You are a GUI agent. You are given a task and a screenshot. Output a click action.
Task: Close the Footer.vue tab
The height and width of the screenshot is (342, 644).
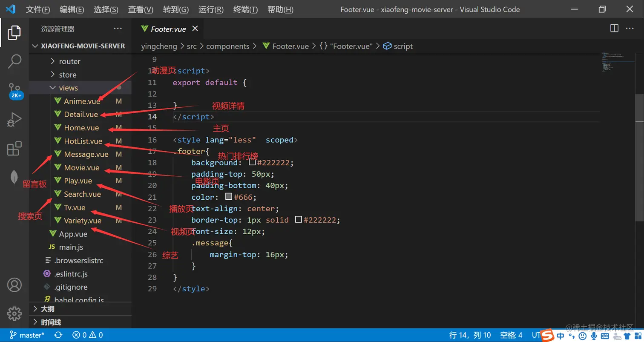pyautogui.click(x=195, y=29)
